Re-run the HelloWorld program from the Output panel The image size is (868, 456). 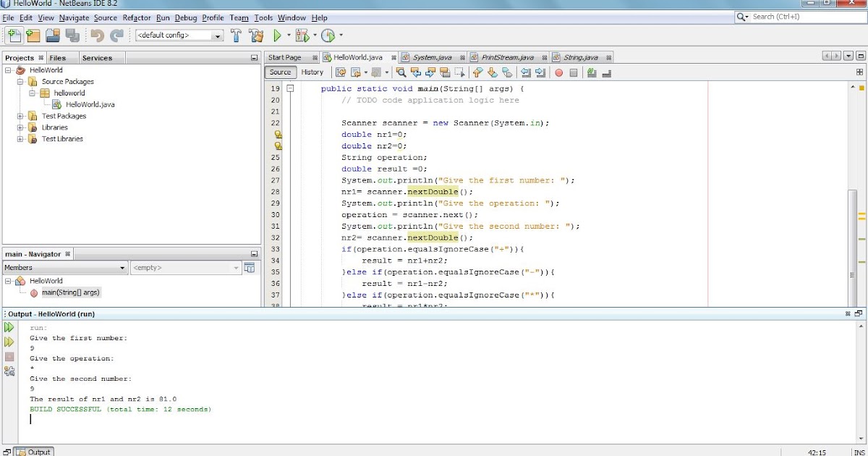click(9, 327)
